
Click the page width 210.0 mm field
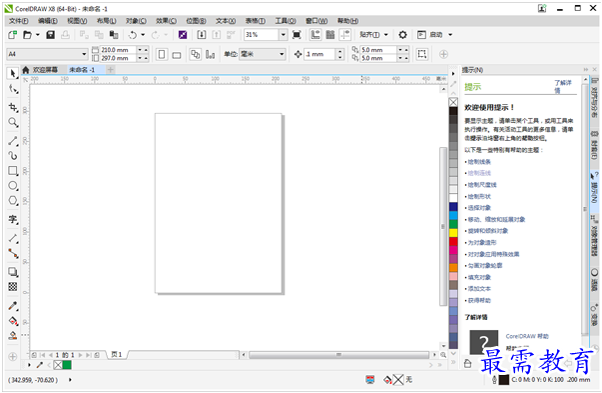click(x=117, y=50)
